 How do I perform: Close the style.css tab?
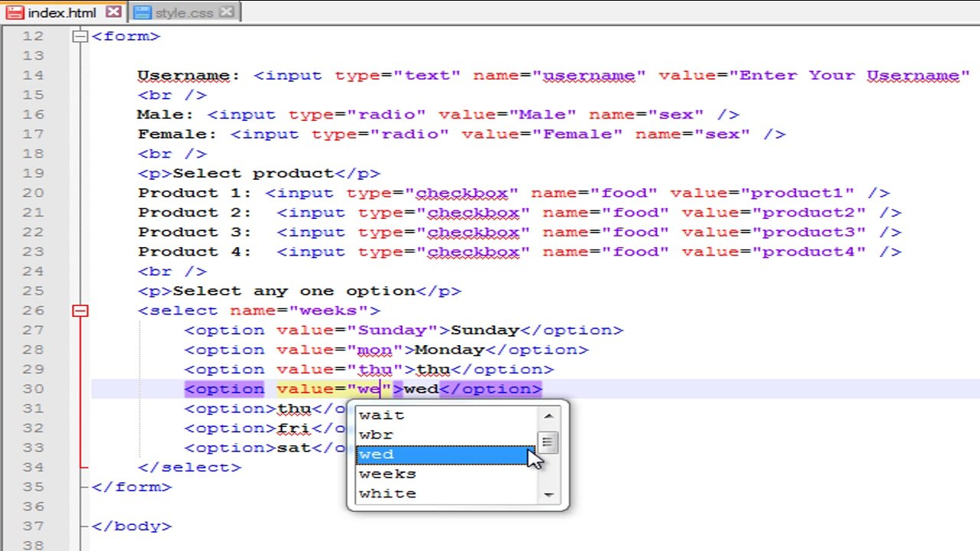pyautogui.click(x=226, y=12)
